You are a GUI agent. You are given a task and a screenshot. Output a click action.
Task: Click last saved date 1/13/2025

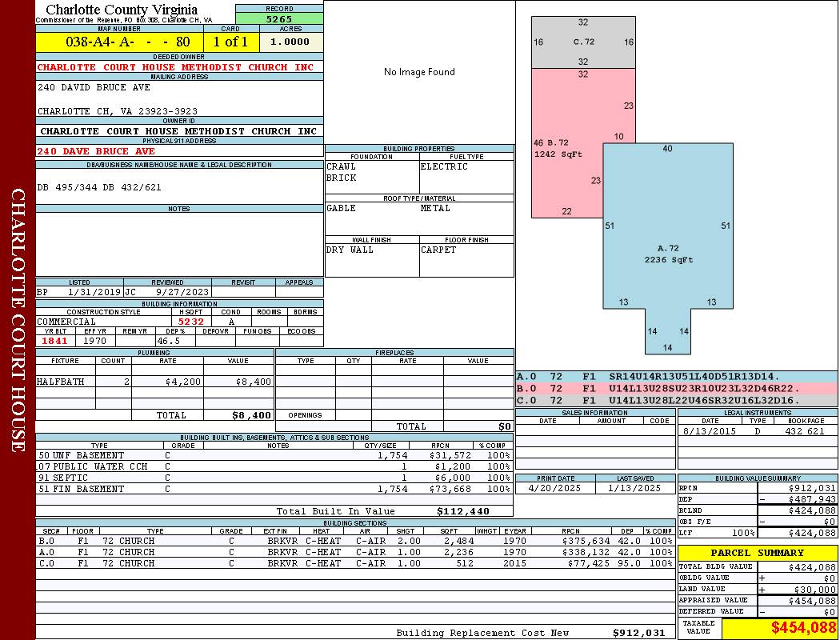coord(635,489)
